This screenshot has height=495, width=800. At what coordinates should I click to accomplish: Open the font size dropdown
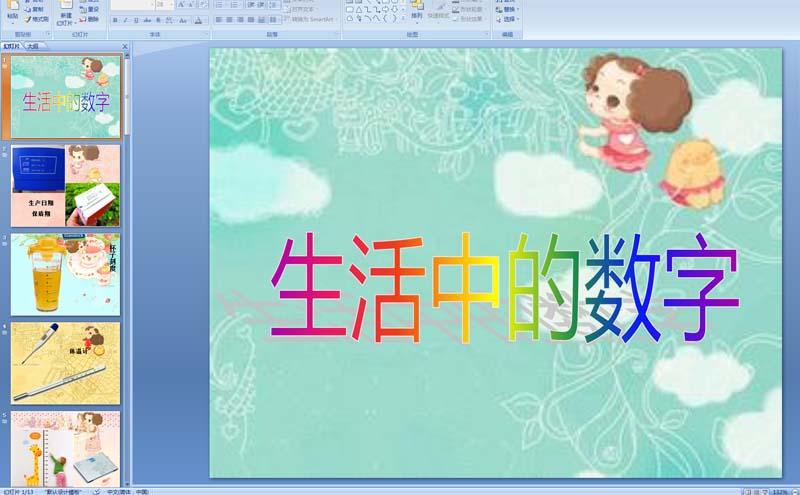[172, 5]
